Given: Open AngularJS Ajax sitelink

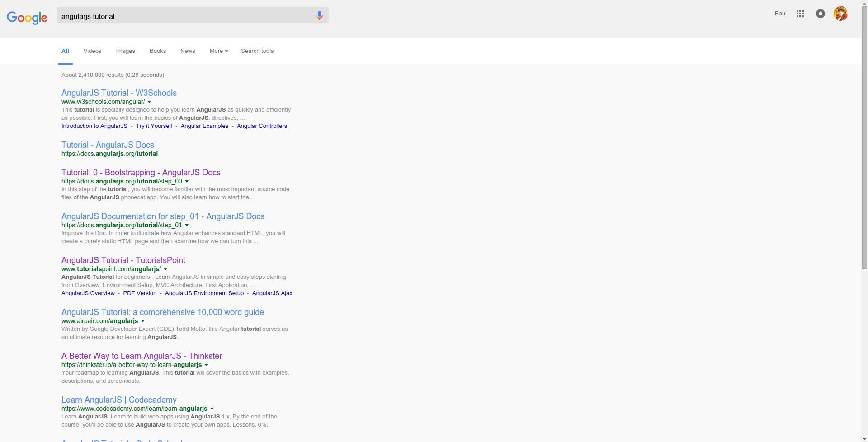Looking at the screenshot, I should (272, 293).
